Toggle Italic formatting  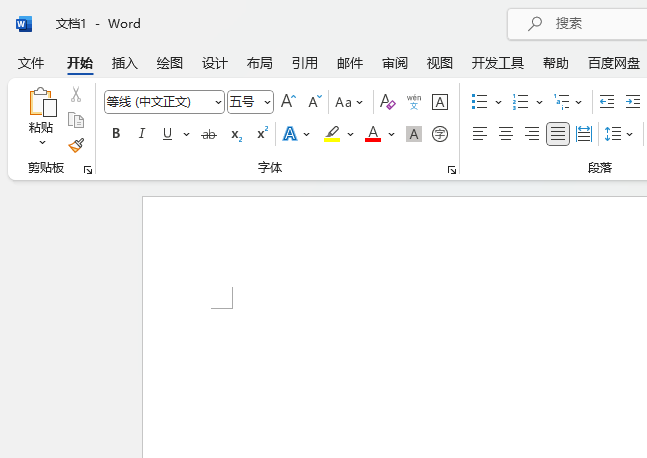point(142,134)
